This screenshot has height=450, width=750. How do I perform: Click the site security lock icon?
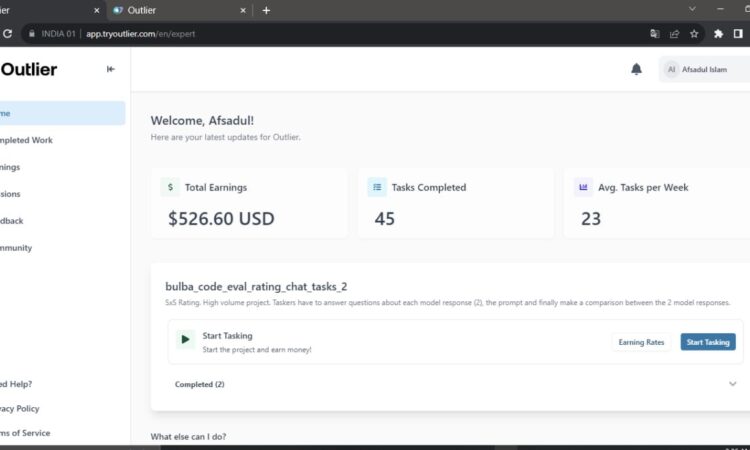point(32,34)
